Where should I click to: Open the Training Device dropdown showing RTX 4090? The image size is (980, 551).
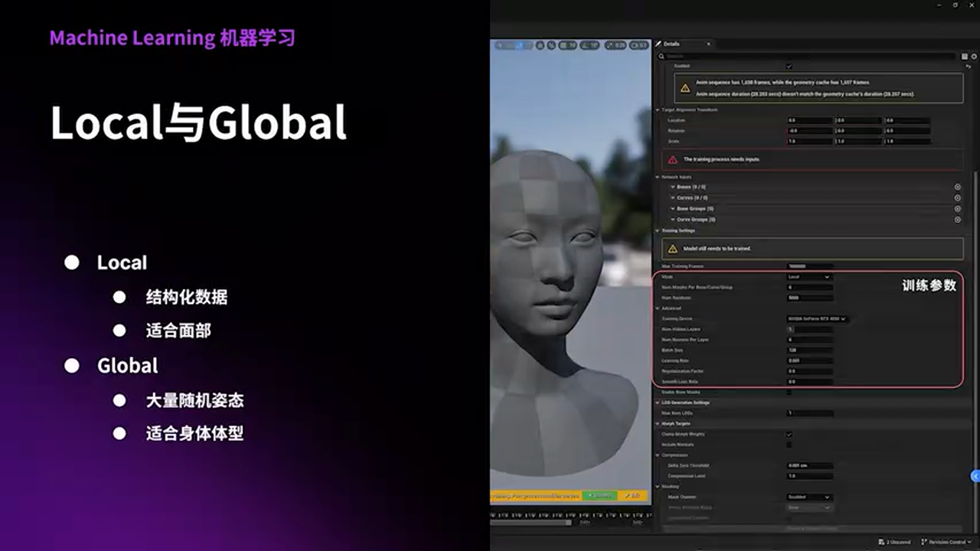[815, 319]
